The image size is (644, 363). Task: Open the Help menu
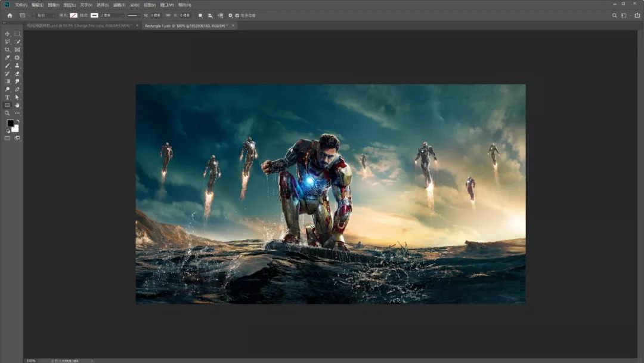point(184,5)
